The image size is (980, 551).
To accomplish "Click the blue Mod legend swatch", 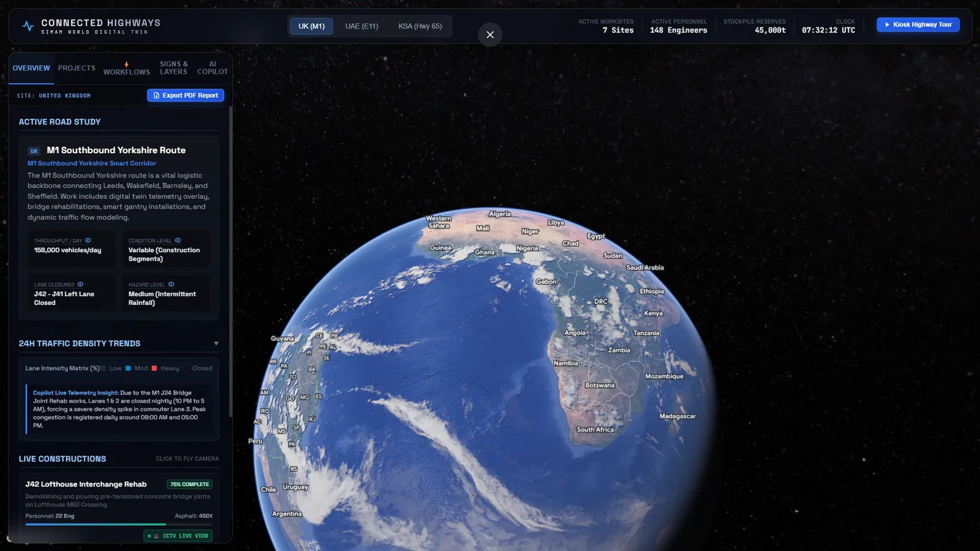I will tap(128, 369).
